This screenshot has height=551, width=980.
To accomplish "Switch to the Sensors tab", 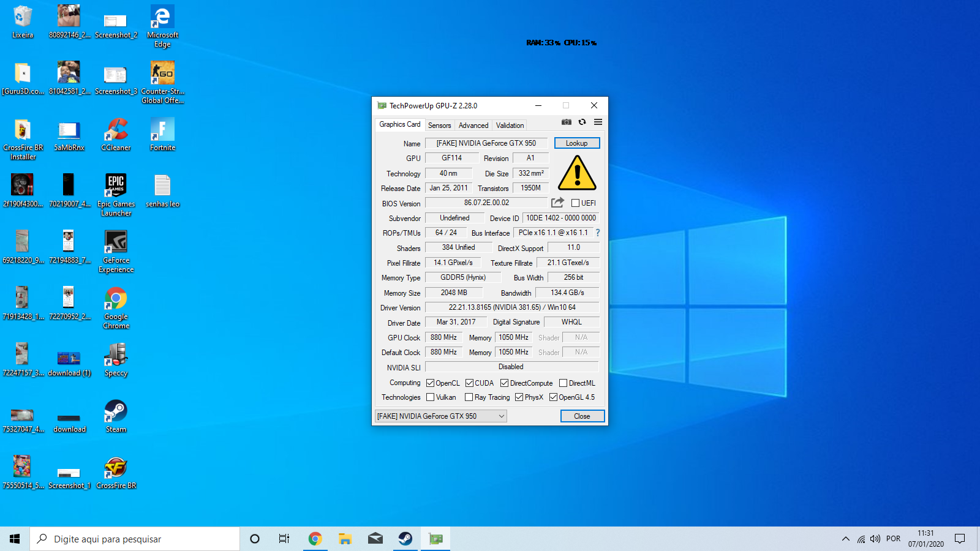I will 439,126.
